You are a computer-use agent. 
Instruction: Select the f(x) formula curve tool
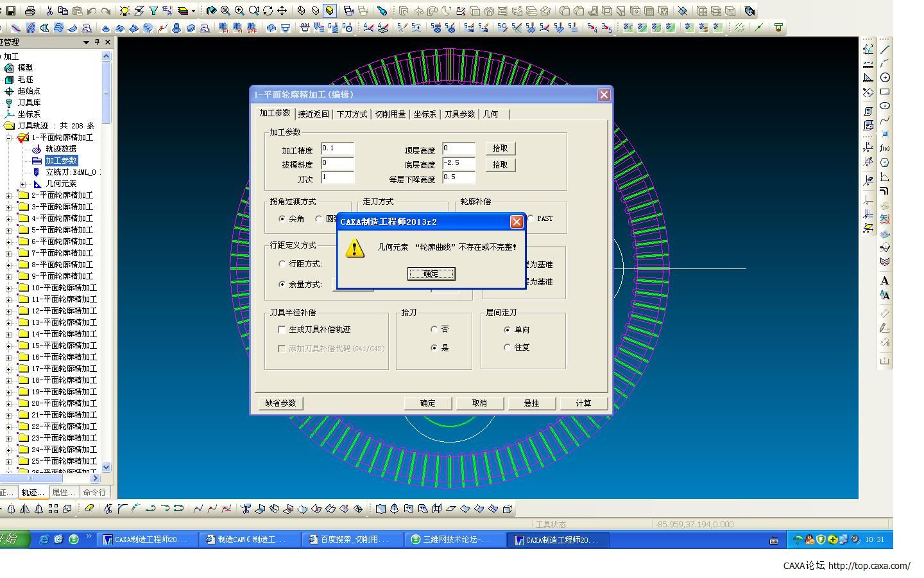click(x=885, y=148)
